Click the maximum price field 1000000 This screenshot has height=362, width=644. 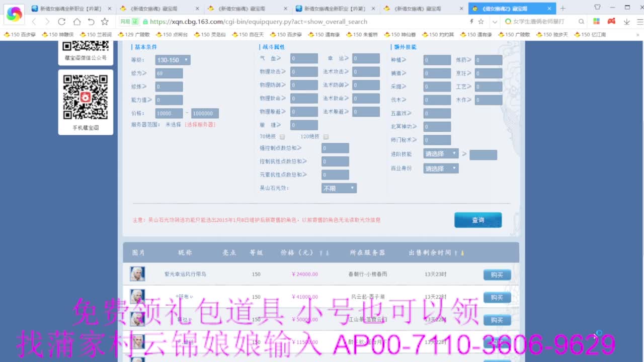(205, 113)
